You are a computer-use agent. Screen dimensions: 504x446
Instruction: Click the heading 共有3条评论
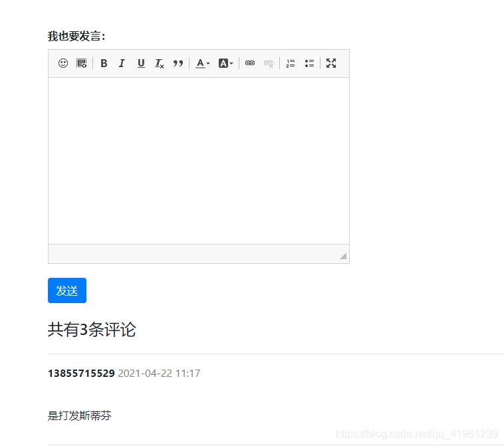tap(92, 330)
